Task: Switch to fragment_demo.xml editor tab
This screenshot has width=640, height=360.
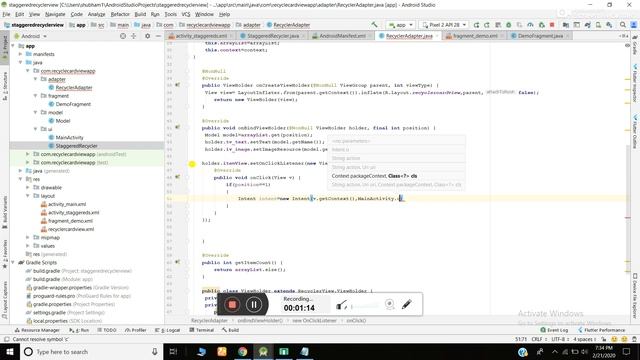Action: point(475,36)
